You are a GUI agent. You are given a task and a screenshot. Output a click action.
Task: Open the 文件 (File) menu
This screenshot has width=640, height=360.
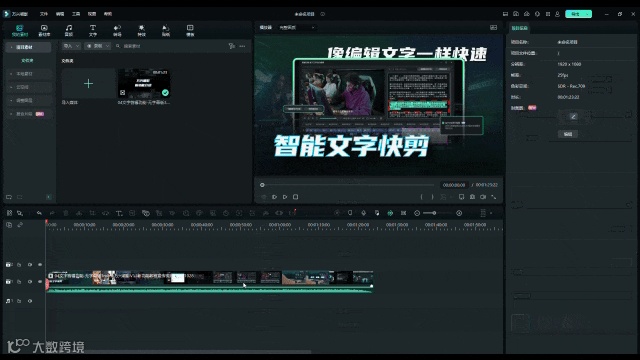click(x=44, y=14)
